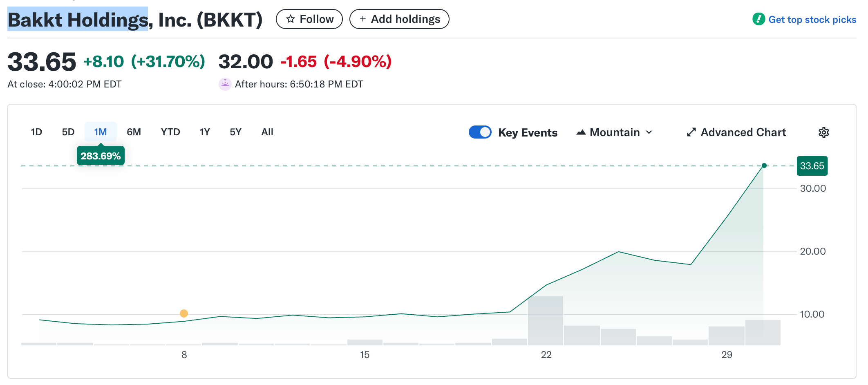
Task: Click the orange key event marker on chart
Action: point(184,313)
